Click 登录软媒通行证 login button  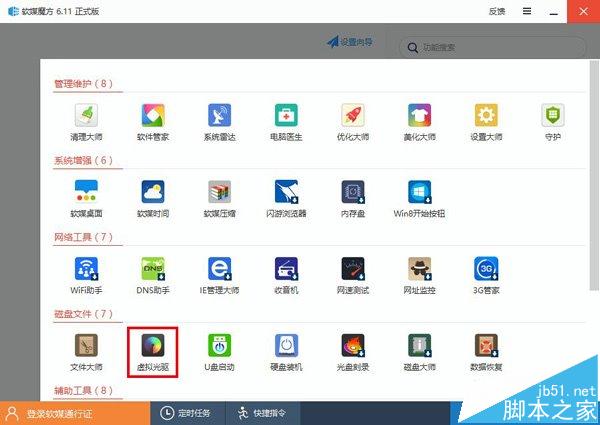tap(75, 413)
